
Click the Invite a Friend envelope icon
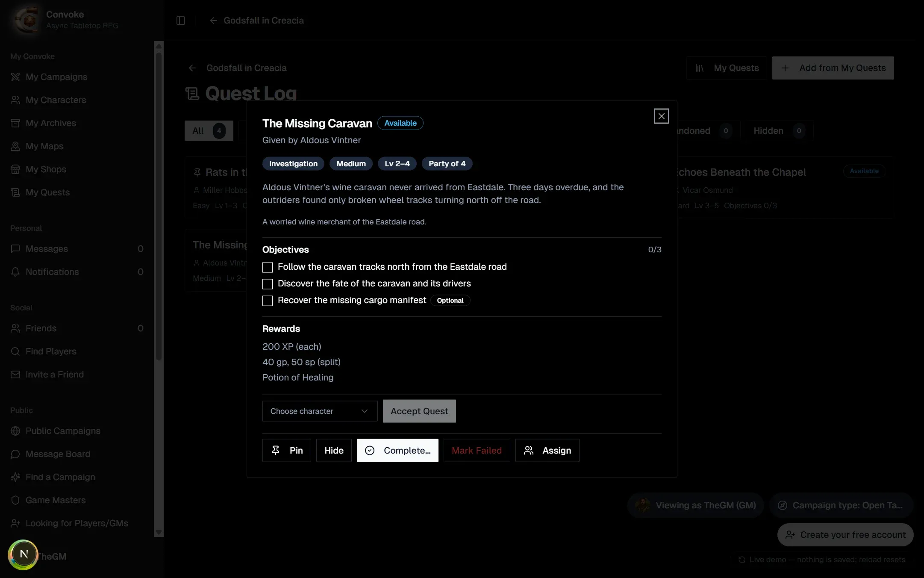click(15, 375)
